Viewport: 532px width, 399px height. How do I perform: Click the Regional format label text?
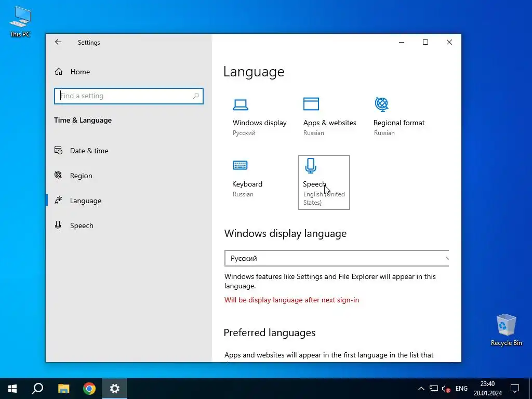399,123
